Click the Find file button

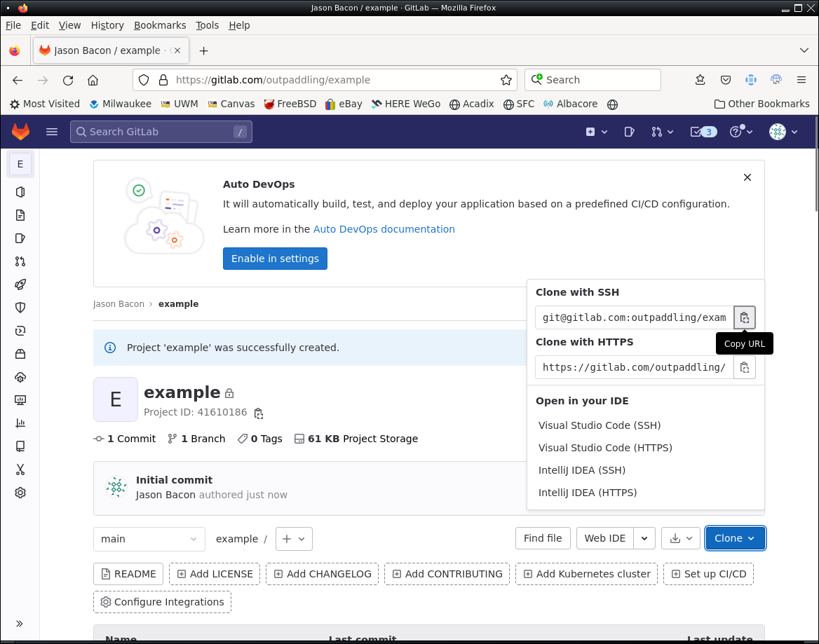[543, 539]
